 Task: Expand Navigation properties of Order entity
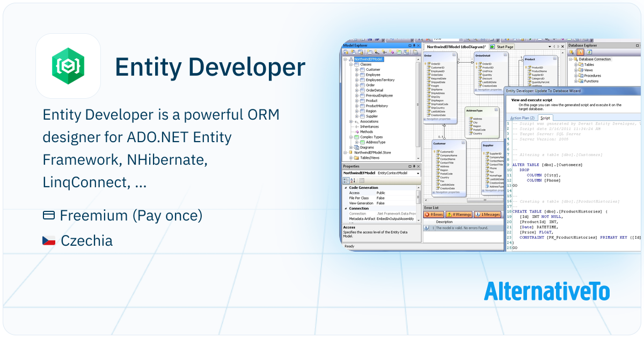coord(424,119)
